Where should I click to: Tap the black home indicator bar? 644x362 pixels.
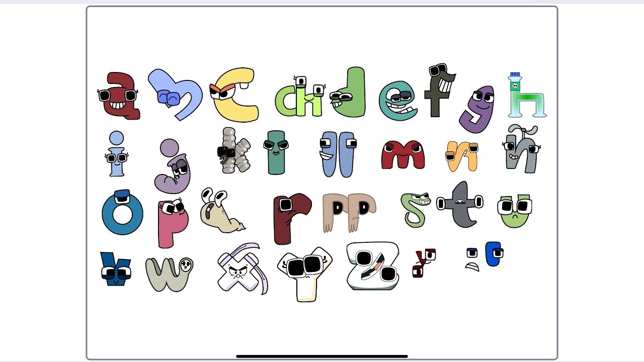[322, 356]
